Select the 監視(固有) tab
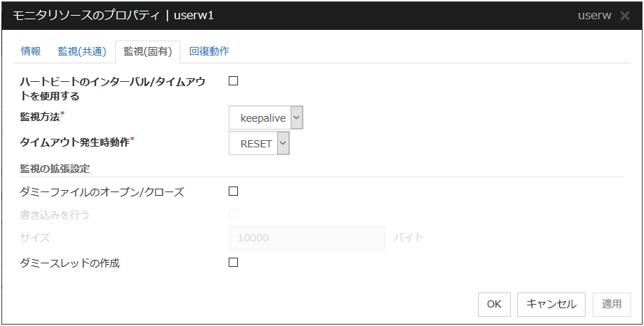This screenshot has height=326, width=644. point(147,51)
